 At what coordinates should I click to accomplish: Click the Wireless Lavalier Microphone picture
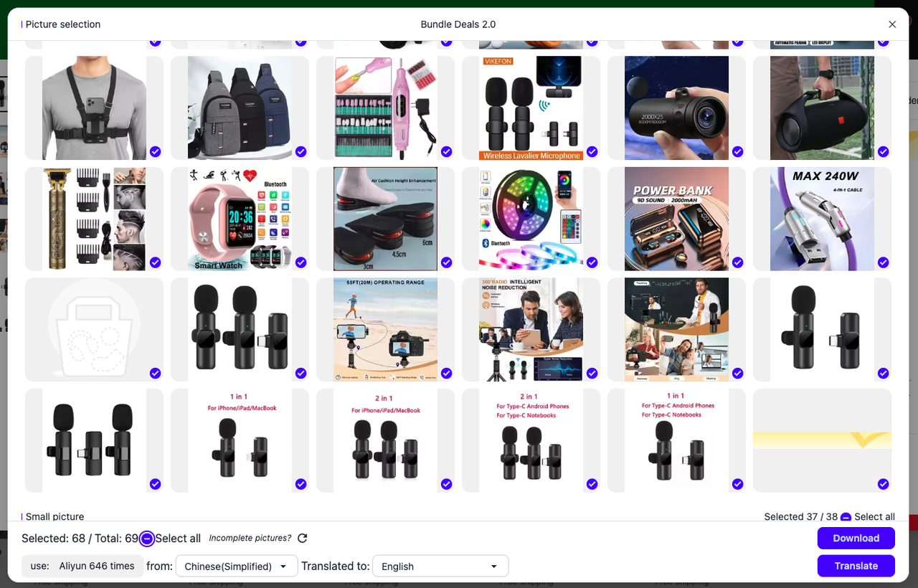click(x=531, y=108)
